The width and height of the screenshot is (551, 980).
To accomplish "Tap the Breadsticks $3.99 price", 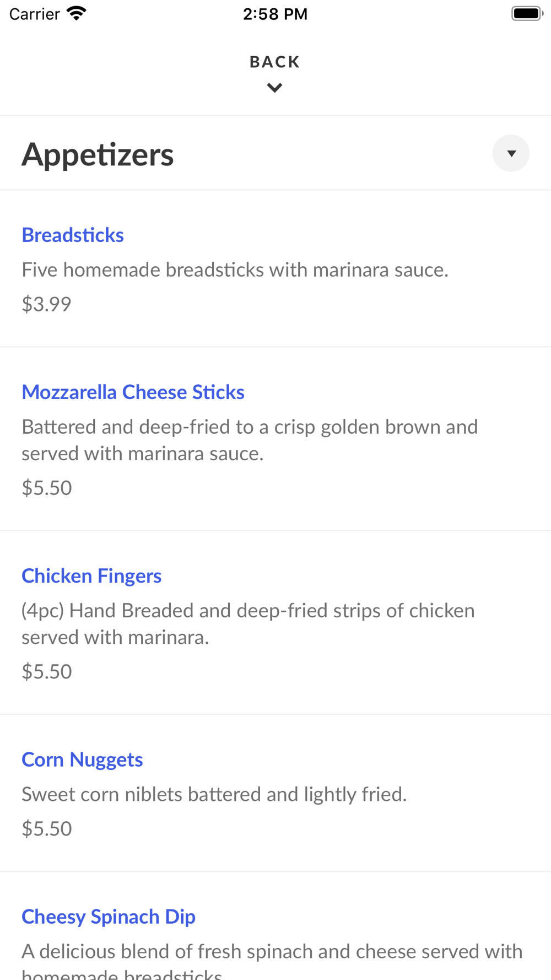I will click(x=46, y=304).
